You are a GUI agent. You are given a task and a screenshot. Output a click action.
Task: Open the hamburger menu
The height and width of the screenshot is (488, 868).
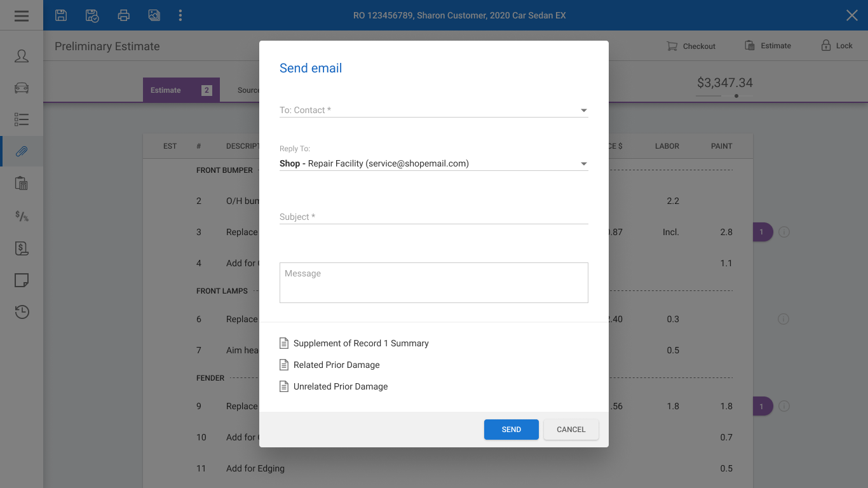coord(22,15)
